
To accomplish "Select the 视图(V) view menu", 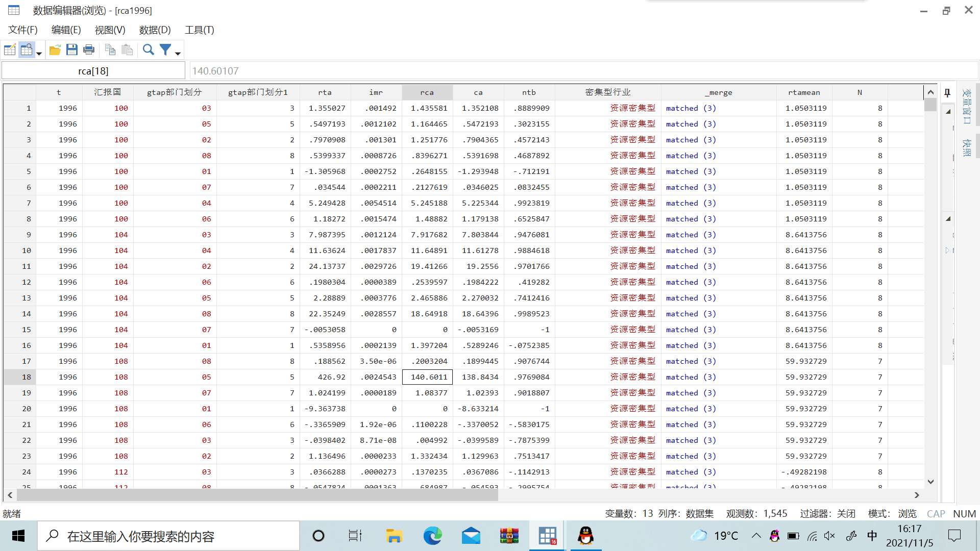I will [110, 30].
